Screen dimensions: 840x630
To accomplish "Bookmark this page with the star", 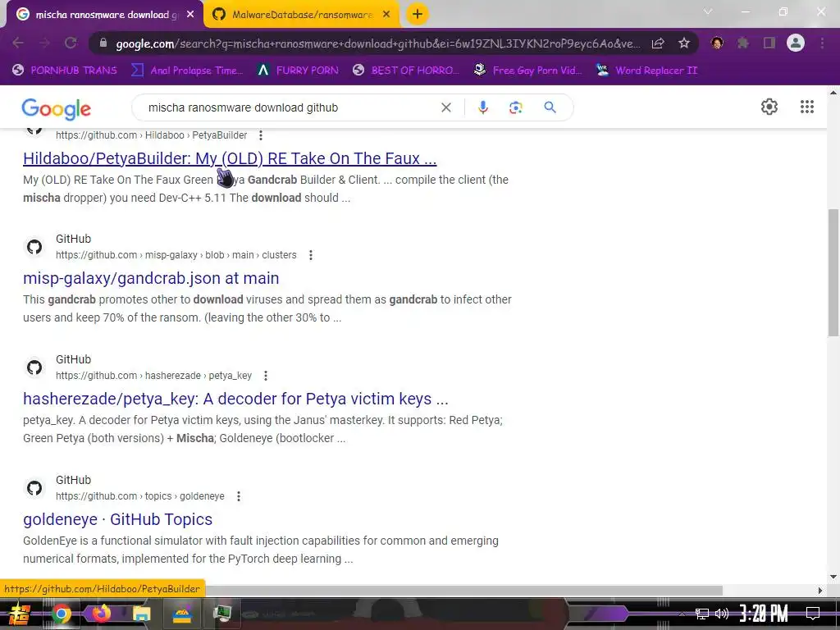I will tap(684, 43).
